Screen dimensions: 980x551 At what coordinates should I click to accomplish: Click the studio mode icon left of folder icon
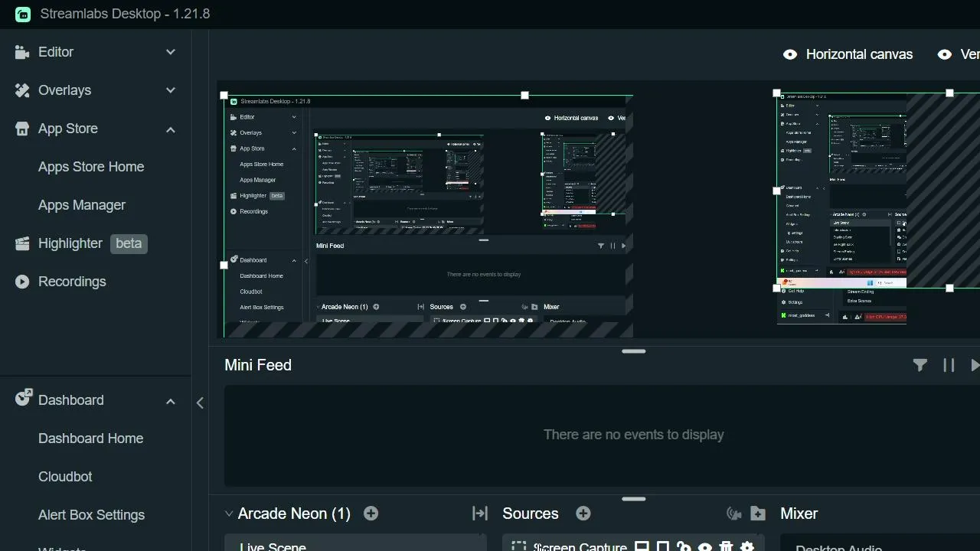coord(734,514)
